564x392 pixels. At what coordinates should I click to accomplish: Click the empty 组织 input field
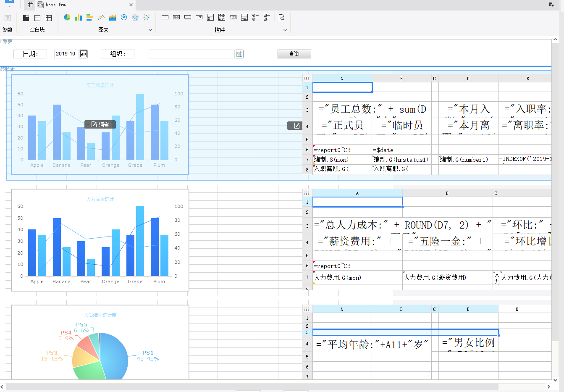coord(191,54)
